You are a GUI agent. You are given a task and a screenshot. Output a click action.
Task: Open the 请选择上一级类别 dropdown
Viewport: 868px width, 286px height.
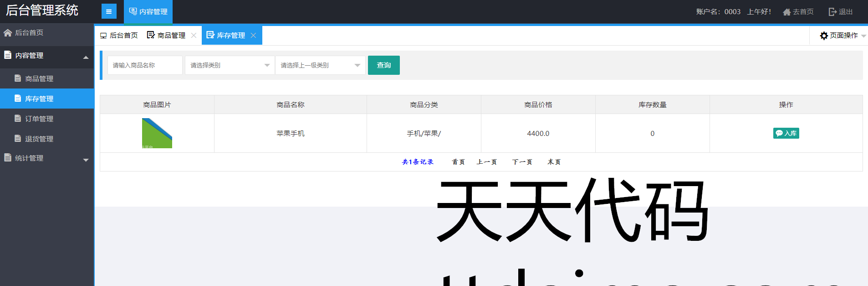pyautogui.click(x=320, y=65)
